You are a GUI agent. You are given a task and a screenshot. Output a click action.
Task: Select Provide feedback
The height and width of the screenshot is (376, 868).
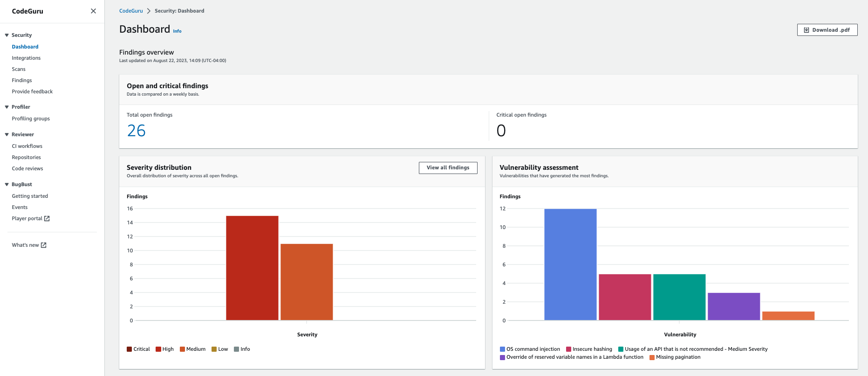click(32, 91)
